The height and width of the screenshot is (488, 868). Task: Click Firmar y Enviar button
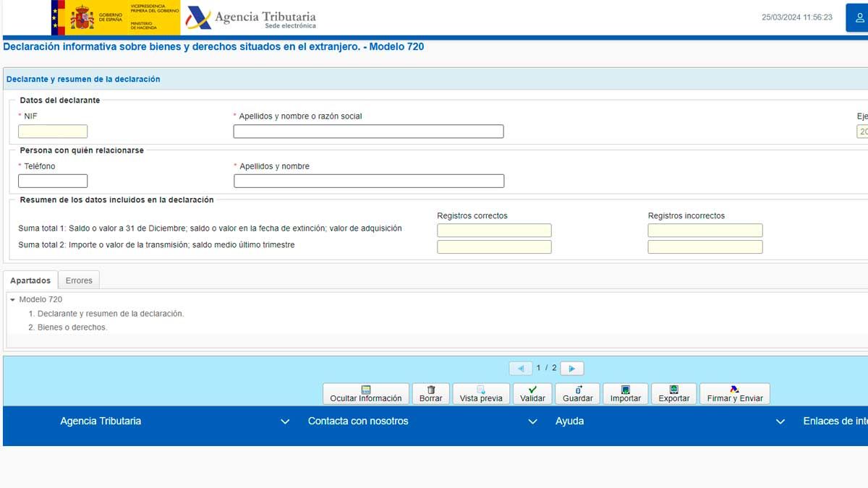[x=734, y=394]
